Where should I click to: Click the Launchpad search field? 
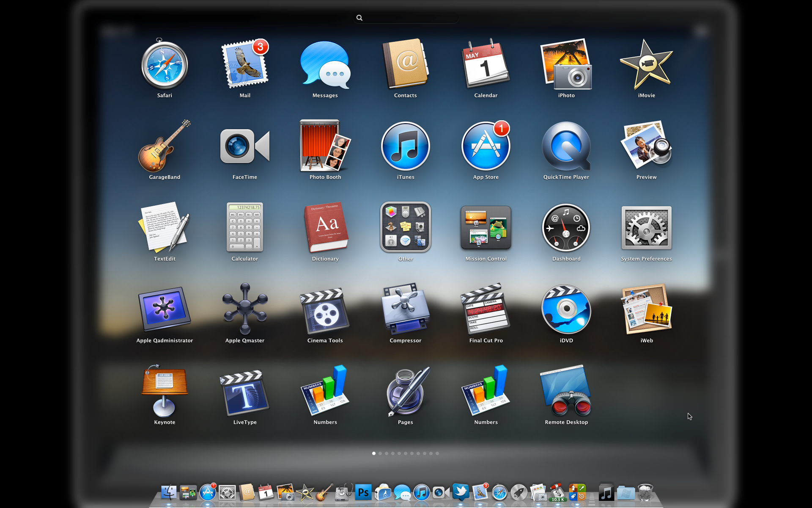tap(406, 18)
